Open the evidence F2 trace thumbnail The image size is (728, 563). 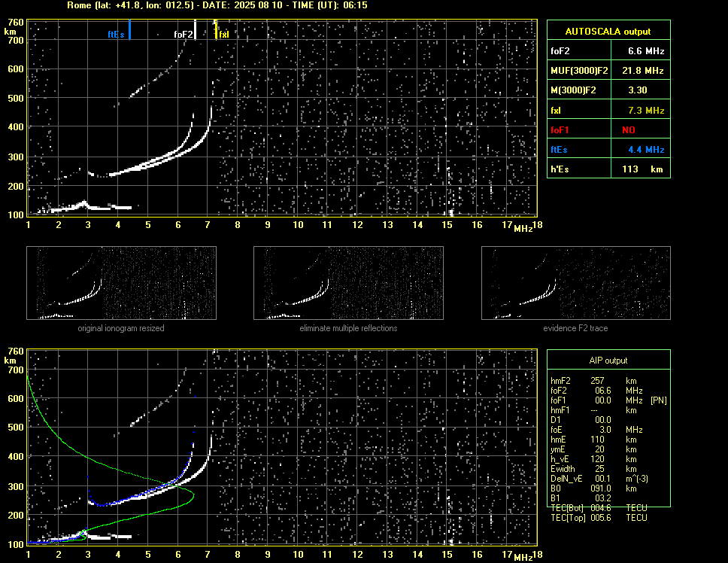coord(576,283)
